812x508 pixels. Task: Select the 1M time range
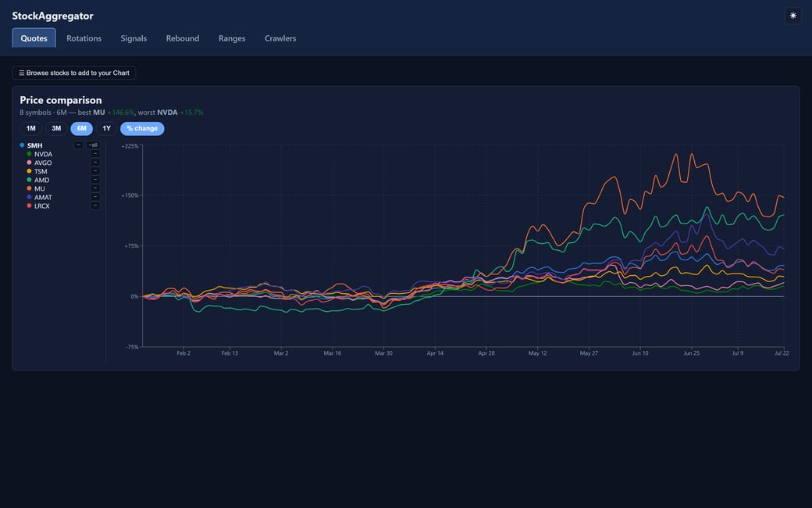(31, 128)
